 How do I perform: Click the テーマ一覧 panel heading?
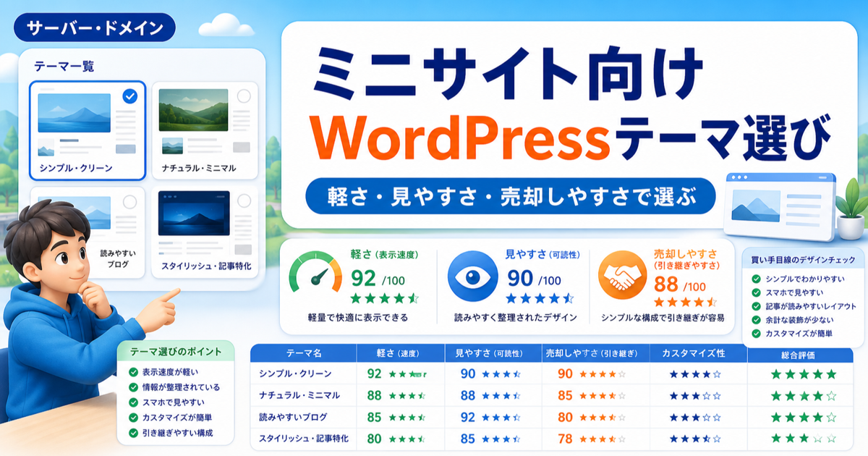[x=64, y=67]
